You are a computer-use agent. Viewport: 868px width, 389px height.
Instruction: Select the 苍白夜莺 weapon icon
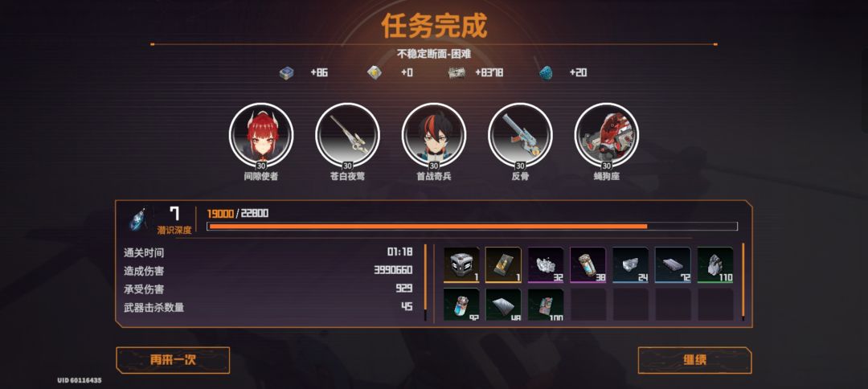[347, 136]
